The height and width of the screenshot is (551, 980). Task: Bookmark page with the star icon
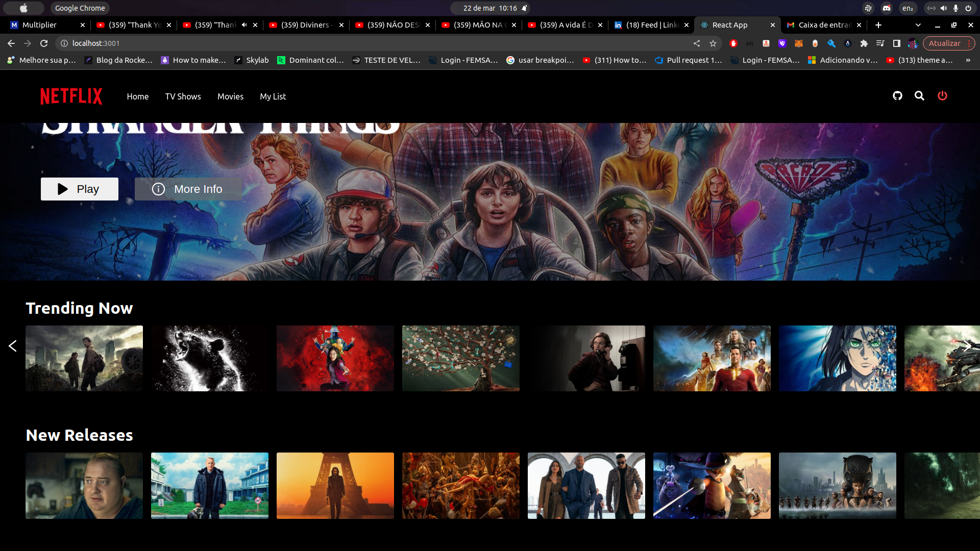coord(713,43)
